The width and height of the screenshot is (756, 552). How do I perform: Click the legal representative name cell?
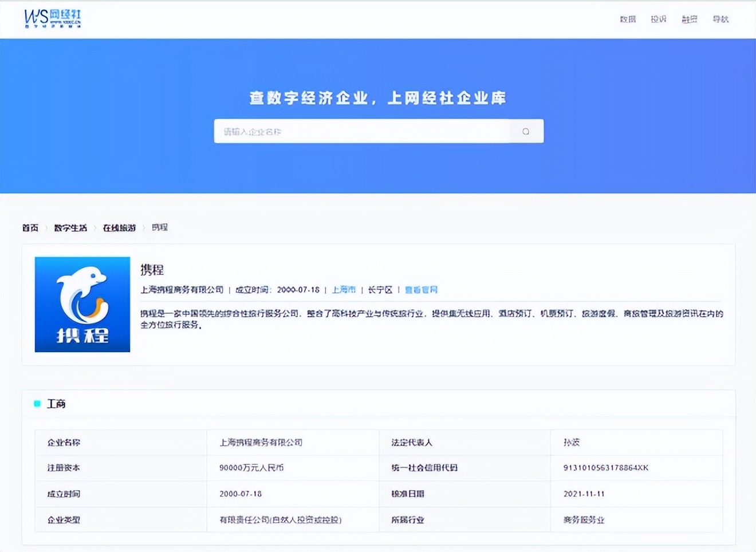(572, 442)
